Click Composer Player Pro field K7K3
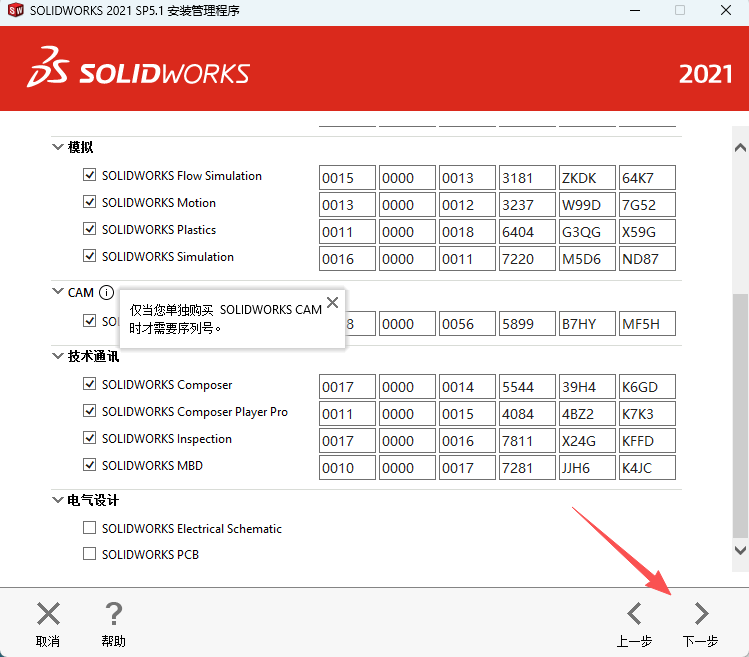Image resolution: width=749 pixels, height=657 pixels. click(x=647, y=413)
